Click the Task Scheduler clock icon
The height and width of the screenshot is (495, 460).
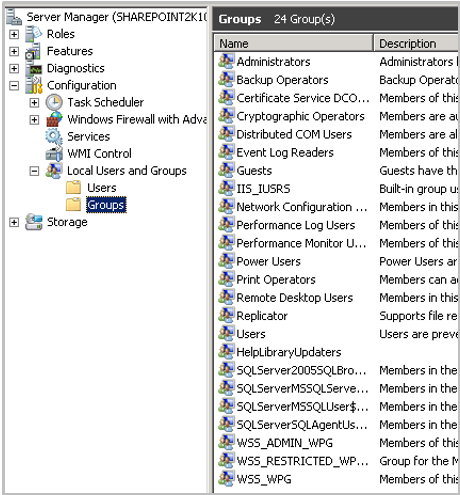(x=54, y=102)
